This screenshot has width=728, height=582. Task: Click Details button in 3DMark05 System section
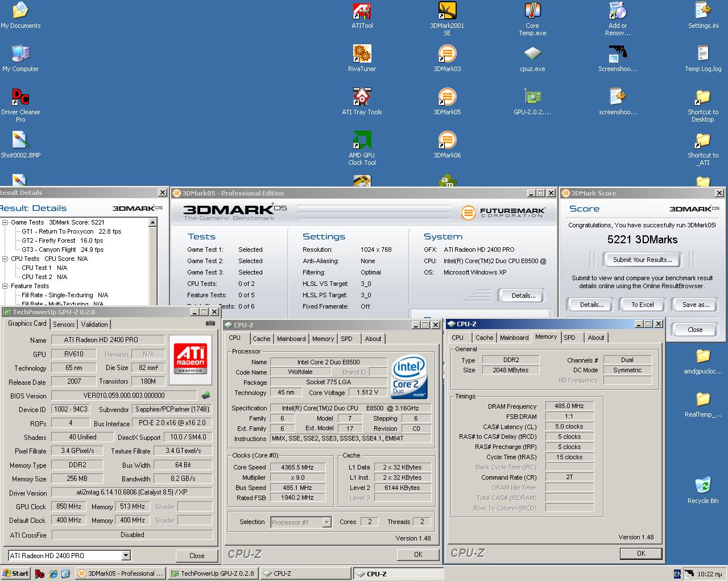pos(524,296)
